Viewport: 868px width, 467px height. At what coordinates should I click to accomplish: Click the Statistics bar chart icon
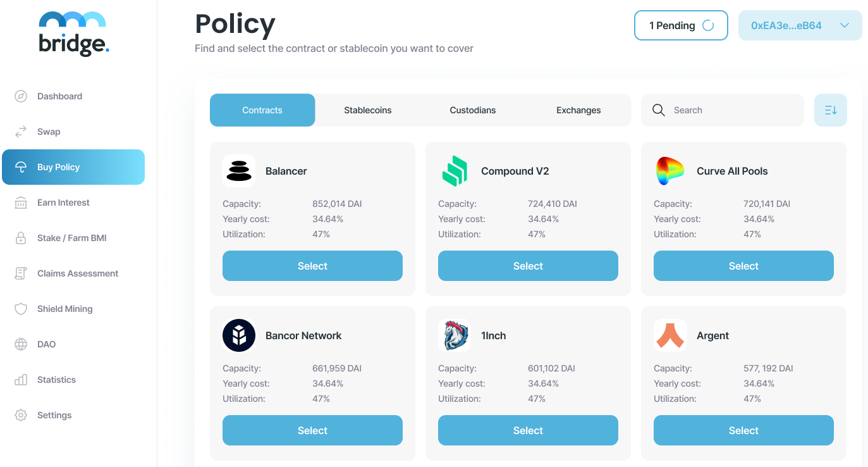21,380
